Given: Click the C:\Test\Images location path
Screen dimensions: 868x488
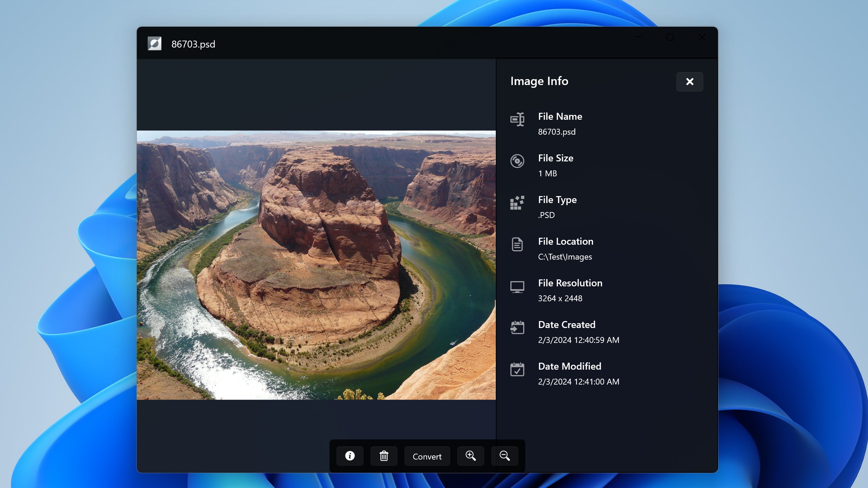Looking at the screenshot, I should [565, 257].
